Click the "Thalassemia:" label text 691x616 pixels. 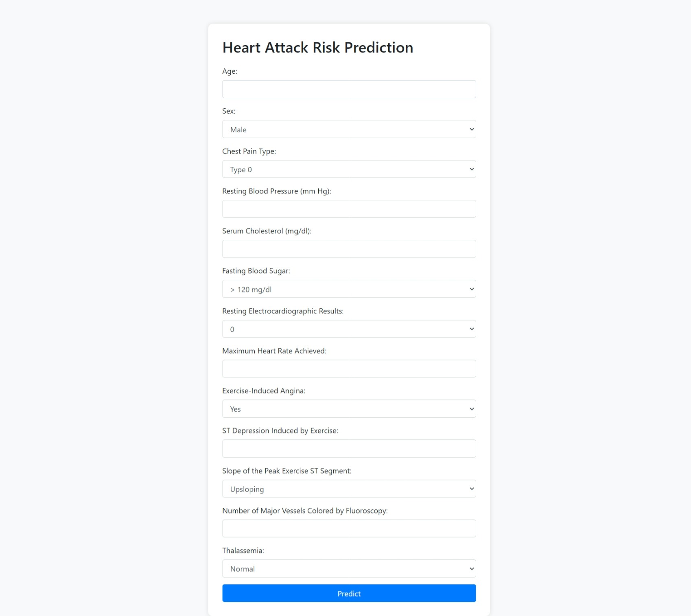tap(243, 550)
